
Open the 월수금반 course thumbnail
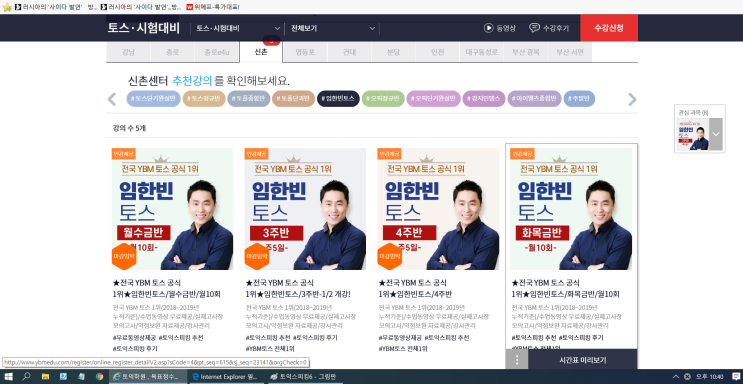pyautogui.click(x=172, y=209)
